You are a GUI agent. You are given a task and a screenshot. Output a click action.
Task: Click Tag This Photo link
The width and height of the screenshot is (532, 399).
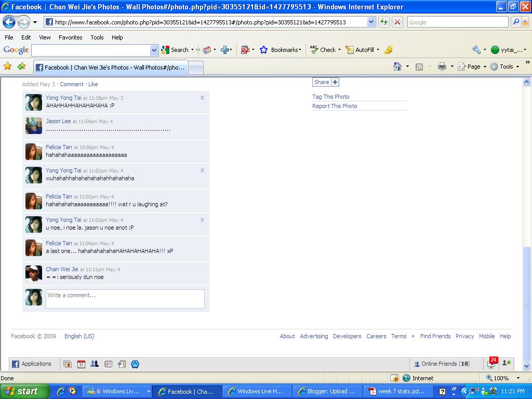(x=330, y=97)
